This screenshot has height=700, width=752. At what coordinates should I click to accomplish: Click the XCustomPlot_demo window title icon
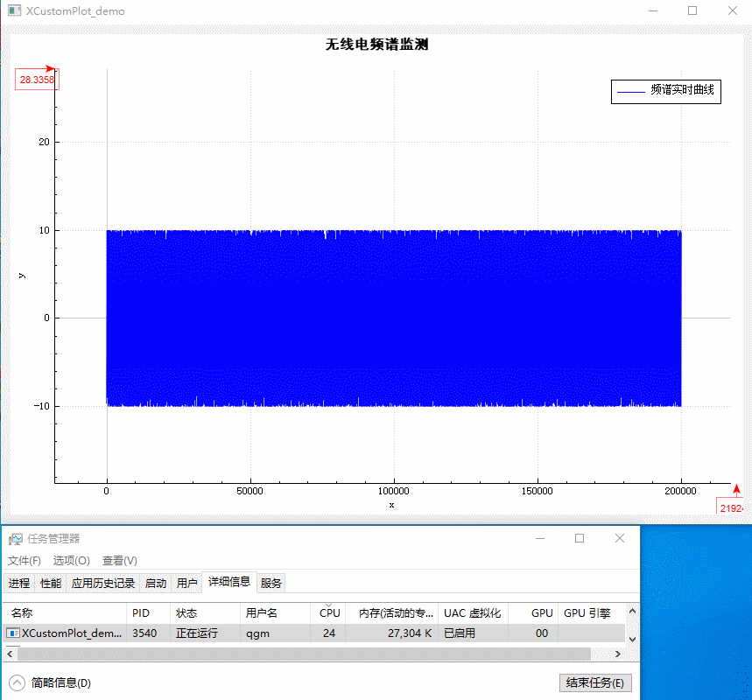[x=14, y=10]
